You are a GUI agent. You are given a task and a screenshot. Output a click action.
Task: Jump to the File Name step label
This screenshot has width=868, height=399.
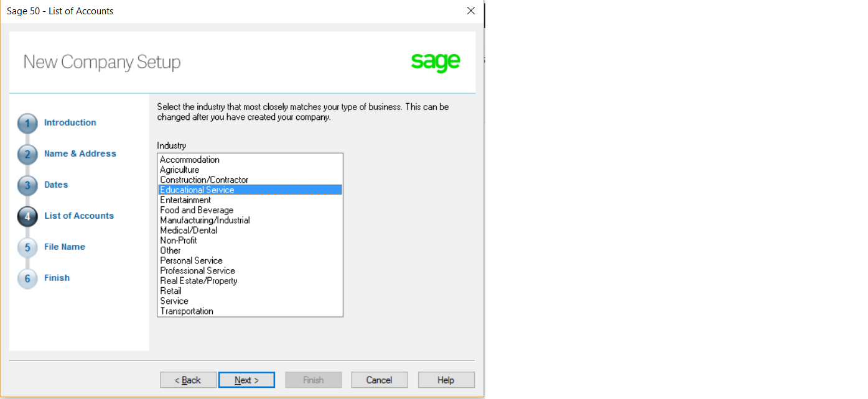[x=65, y=247]
